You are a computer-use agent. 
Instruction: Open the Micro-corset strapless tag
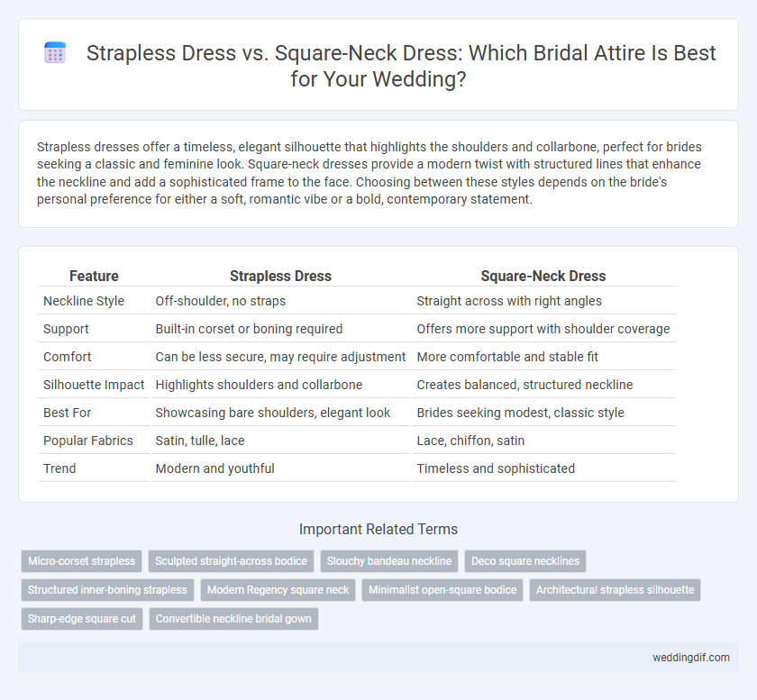(x=82, y=561)
